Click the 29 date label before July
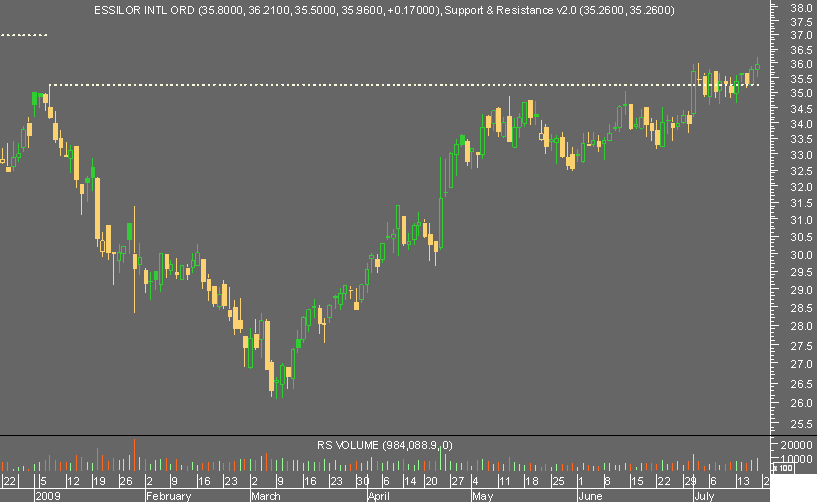 click(x=690, y=481)
